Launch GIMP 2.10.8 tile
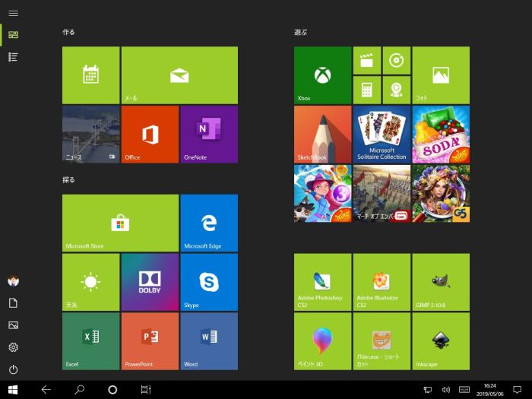This screenshot has width=532, height=399. 440,282
